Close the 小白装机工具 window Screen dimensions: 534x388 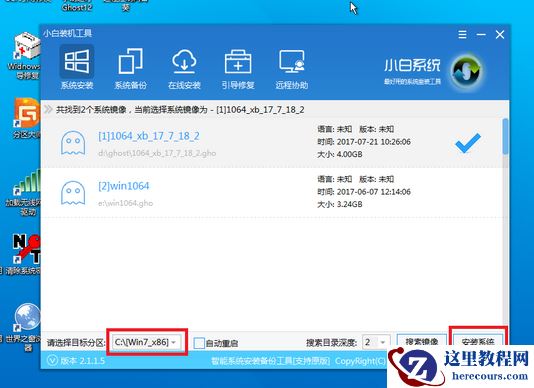pos(500,34)
